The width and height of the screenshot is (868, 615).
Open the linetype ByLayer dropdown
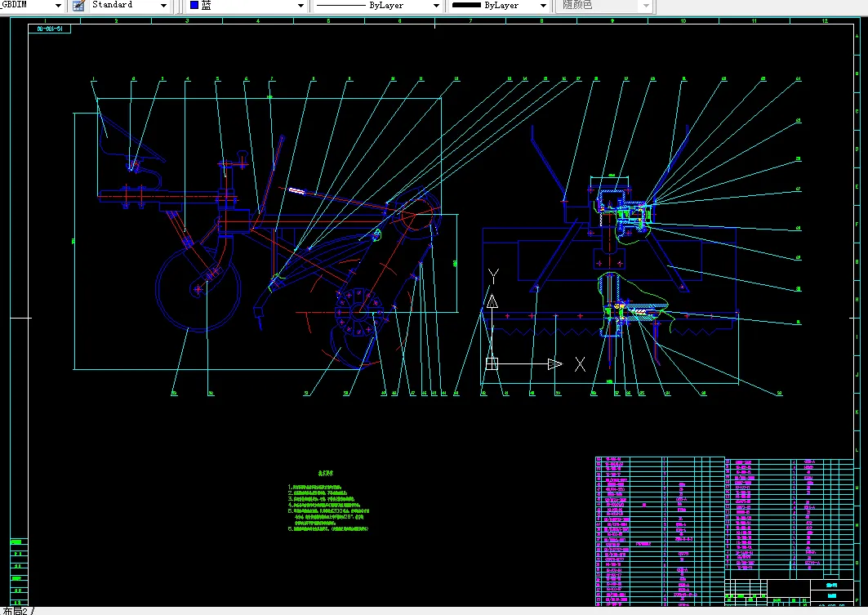tap(436, 6)
